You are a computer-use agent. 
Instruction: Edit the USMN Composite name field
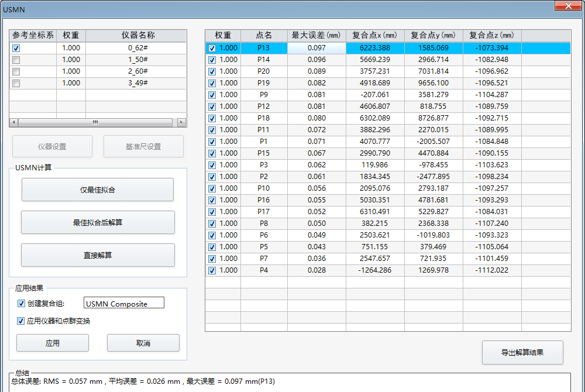click(124, 304)
